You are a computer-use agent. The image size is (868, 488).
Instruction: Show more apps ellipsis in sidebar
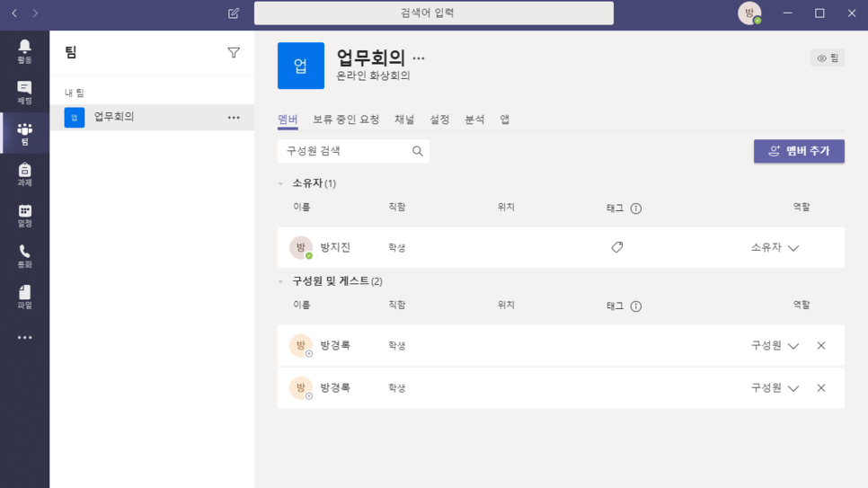(x=24, y=337)
